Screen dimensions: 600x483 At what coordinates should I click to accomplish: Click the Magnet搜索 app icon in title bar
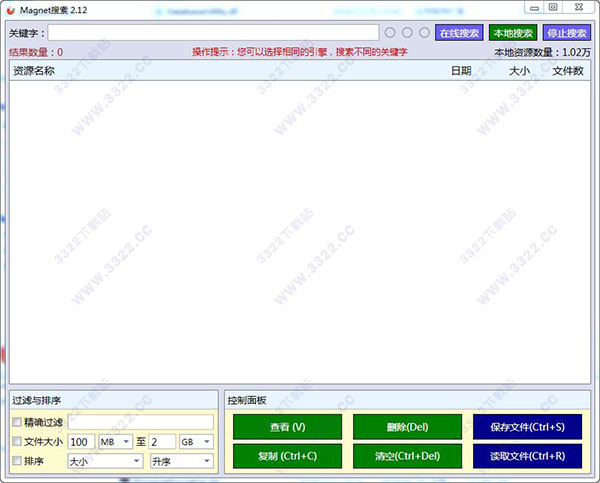tap(11, 10)
